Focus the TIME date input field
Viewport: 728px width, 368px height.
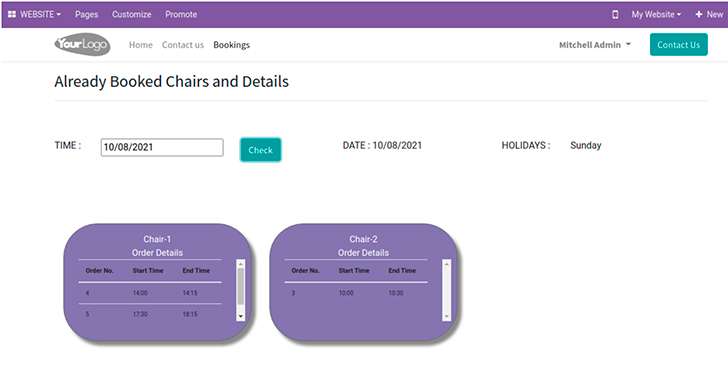pyautogui.click(x=162, y=147)
